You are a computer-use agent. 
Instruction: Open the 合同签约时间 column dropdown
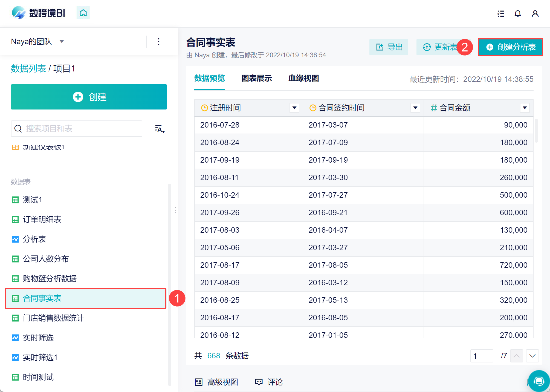415,108
